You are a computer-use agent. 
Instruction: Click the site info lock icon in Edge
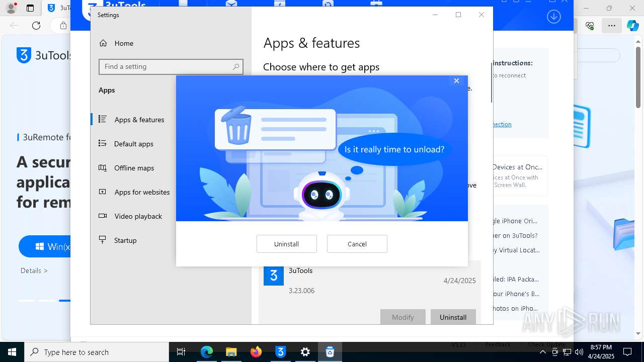click(63, 26)
